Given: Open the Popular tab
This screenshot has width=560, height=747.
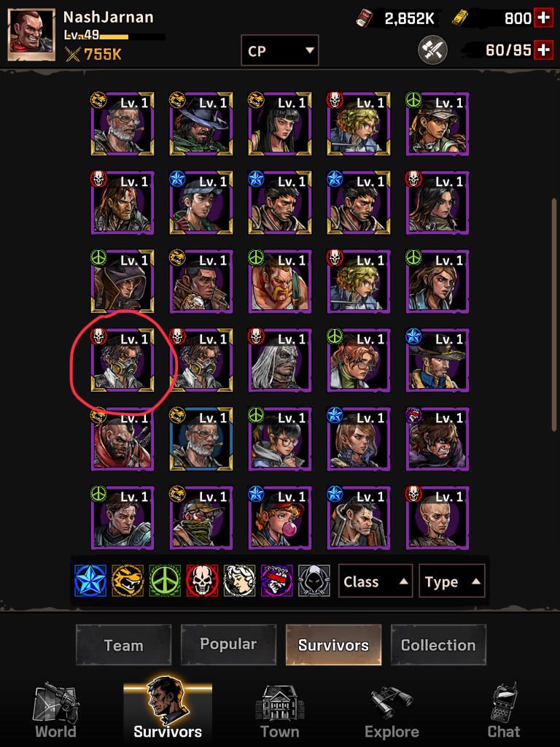Looking at the screenshot, I should 228,644.
